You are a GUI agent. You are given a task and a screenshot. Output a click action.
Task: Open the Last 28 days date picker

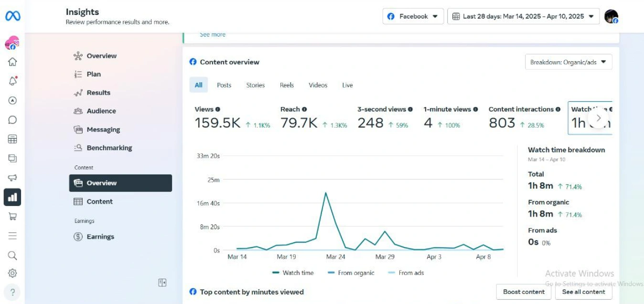click(523, 16)
